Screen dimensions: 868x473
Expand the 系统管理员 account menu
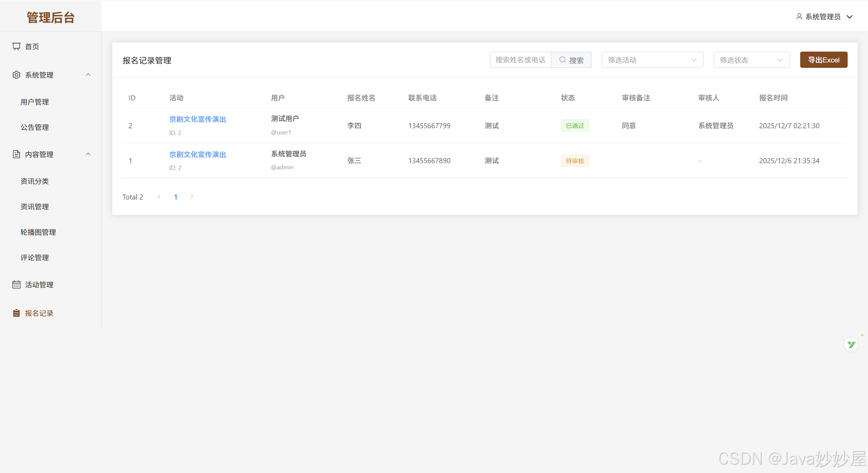click(849, 17)
